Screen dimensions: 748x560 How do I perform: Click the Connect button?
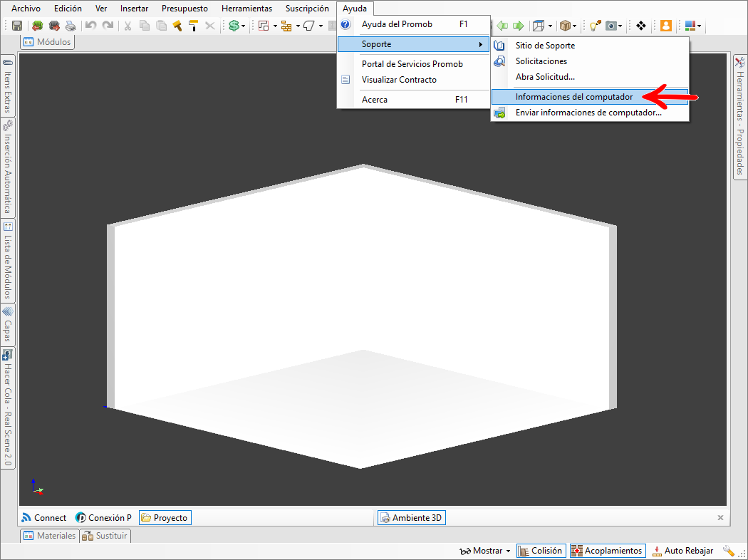pos(44,517)
